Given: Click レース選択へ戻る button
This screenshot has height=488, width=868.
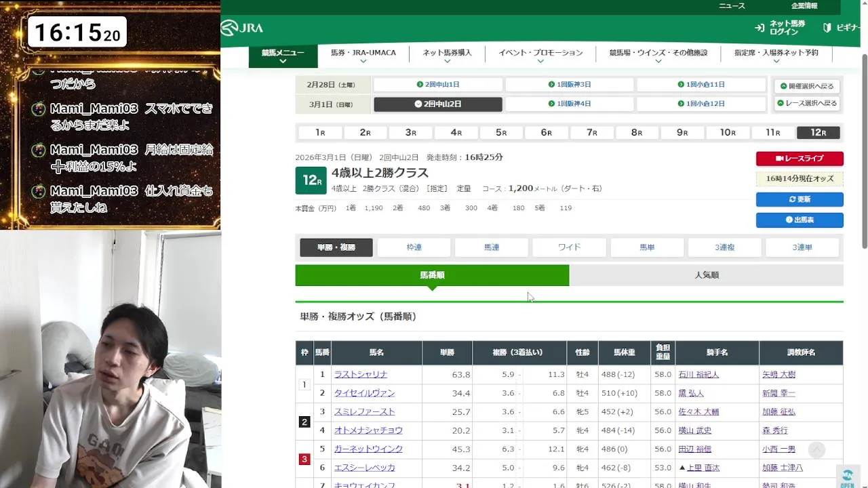Looking at the screenshot, I should tap(807, 104).
